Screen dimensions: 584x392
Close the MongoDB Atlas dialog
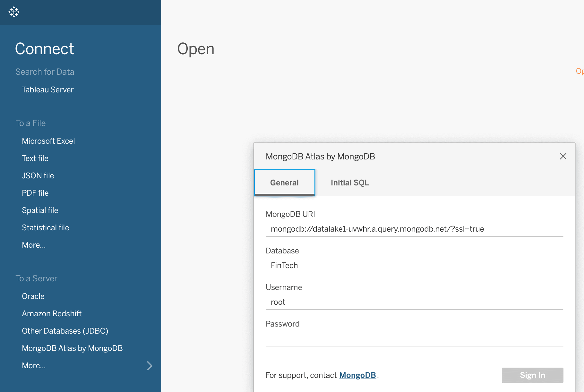coord(563,156)
